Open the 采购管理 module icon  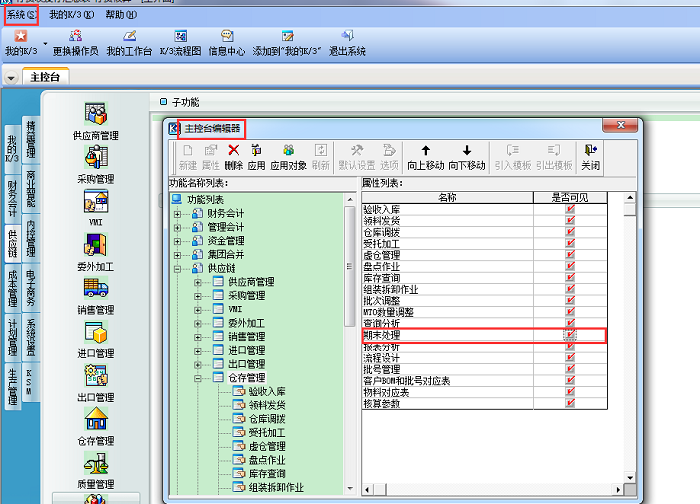coord(96,164)
